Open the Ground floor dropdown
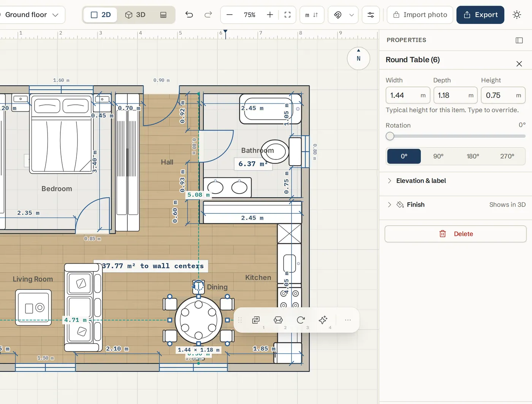 coord(32,15)
